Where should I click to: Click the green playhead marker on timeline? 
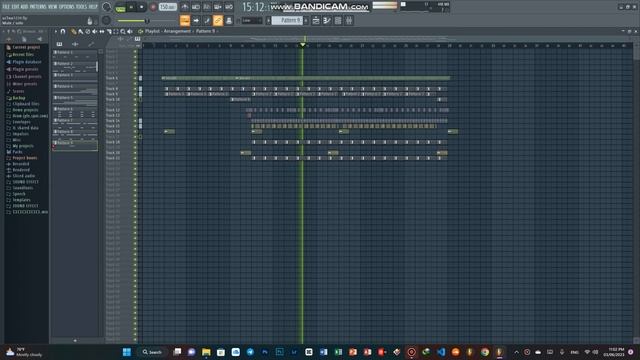pos(302,44)
